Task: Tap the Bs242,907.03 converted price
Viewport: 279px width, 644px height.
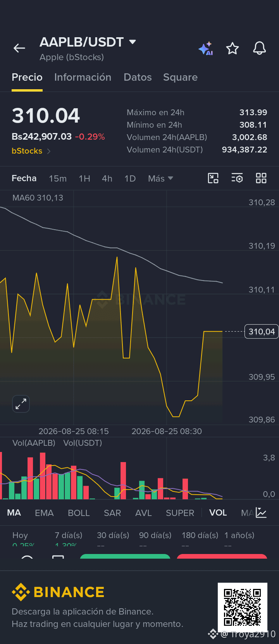Action: tap(41, 137)
